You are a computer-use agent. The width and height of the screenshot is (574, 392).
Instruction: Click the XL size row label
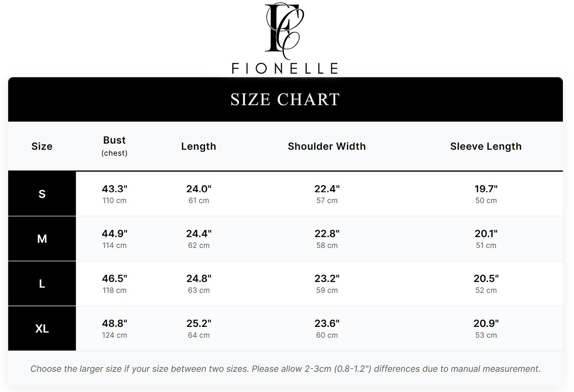coord(42,328)
